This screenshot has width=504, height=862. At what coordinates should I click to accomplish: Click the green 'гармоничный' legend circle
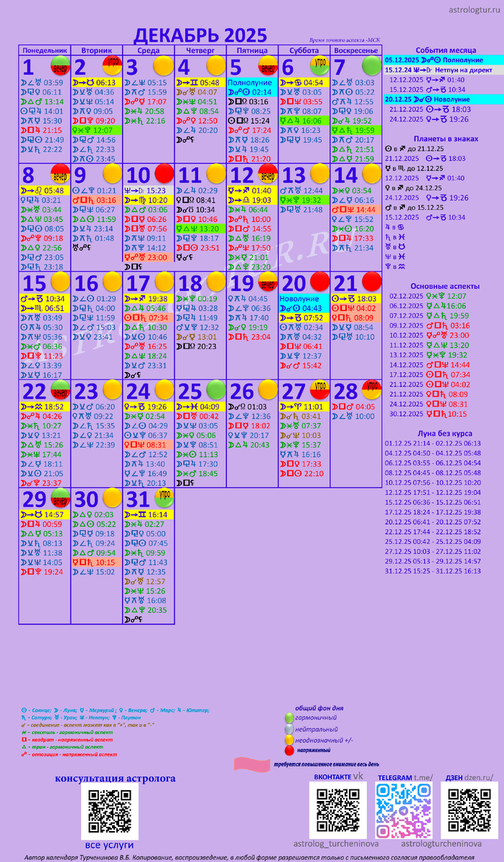[289, 718]
